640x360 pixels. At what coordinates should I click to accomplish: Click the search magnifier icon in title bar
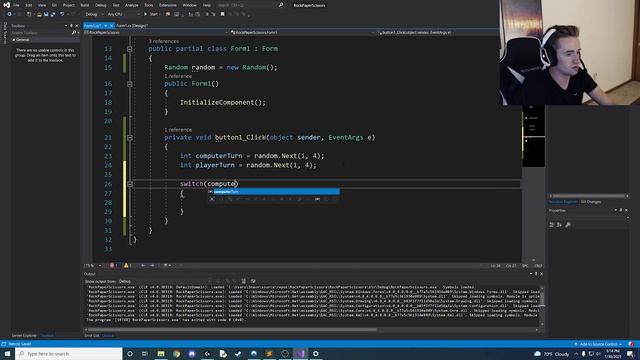point(281,5)
